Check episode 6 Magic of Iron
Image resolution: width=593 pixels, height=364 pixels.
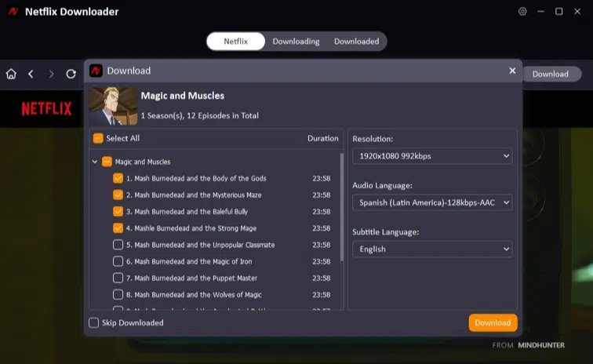118,261
